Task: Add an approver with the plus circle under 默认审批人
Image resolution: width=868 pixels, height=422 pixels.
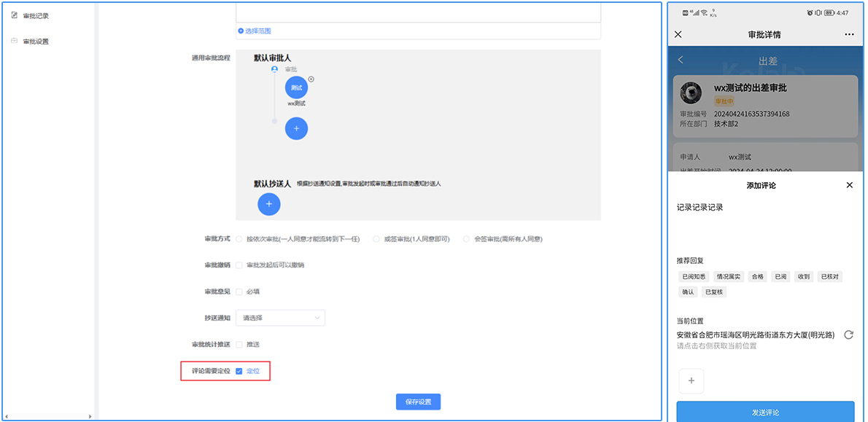Action: click(x=296, y=128)
